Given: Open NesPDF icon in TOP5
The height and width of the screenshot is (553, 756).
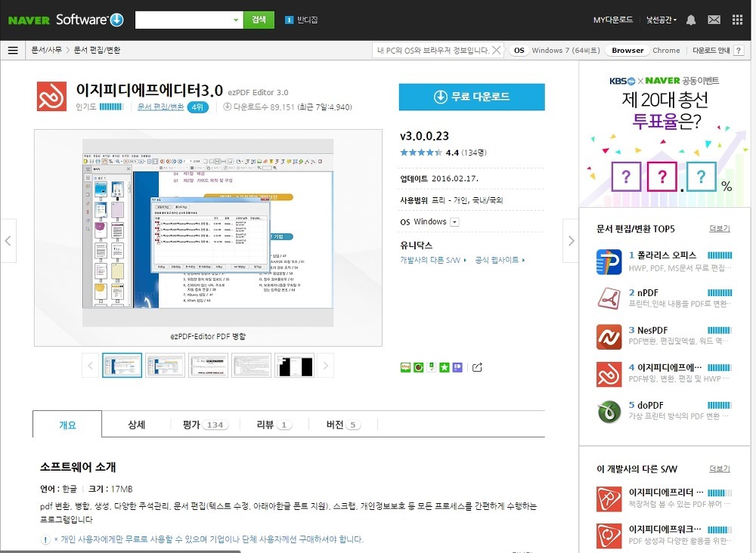Looking at the screenshot, I should (609, 337).
